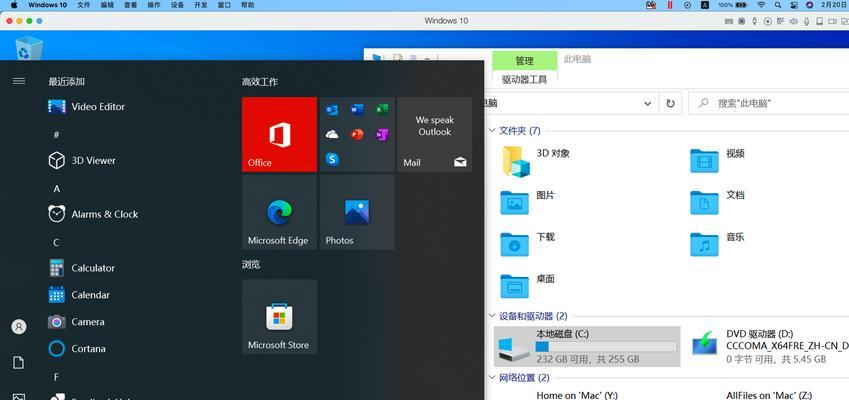Collapse the 网络位置 (2) section

pos(492,378)
